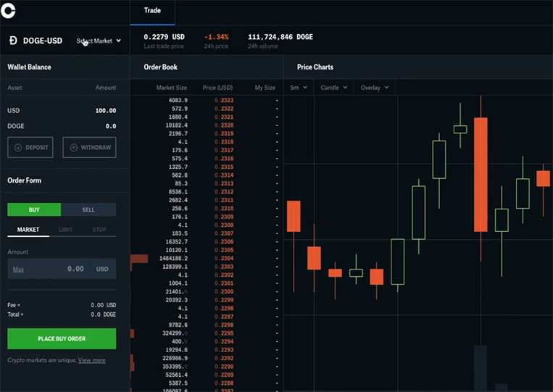
Task: Click the 24h volume 111,724,846 DOGE
Action: pyautogui.click(x=280, y=37)
